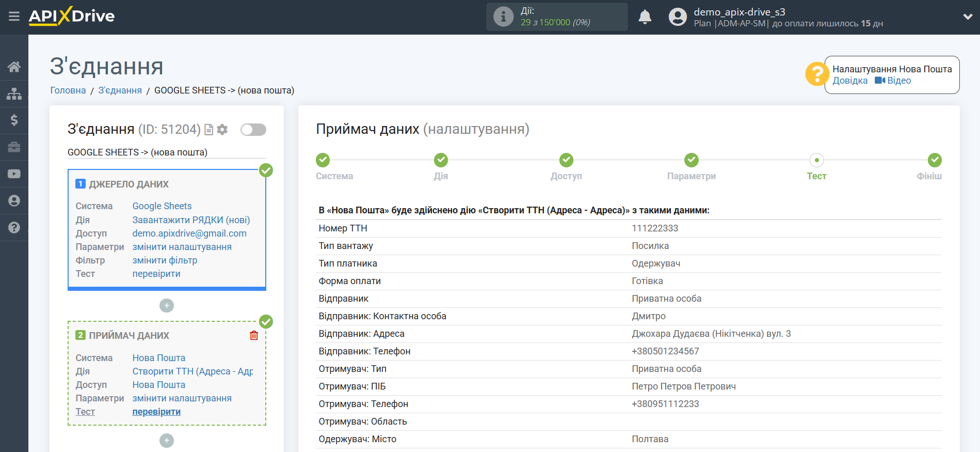980x452 pixels.
Task: Open the Відео link
Action: pos(893,81)
